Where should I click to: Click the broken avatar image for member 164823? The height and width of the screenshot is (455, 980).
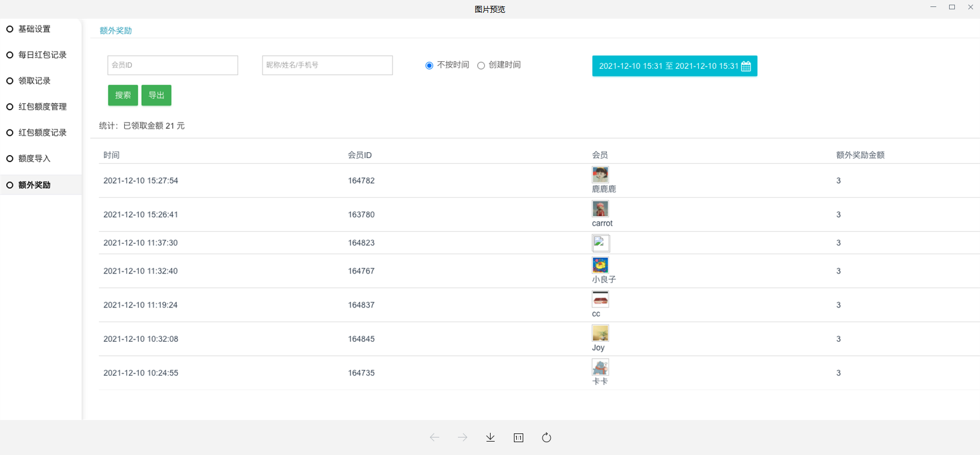(x=600, y=243)
